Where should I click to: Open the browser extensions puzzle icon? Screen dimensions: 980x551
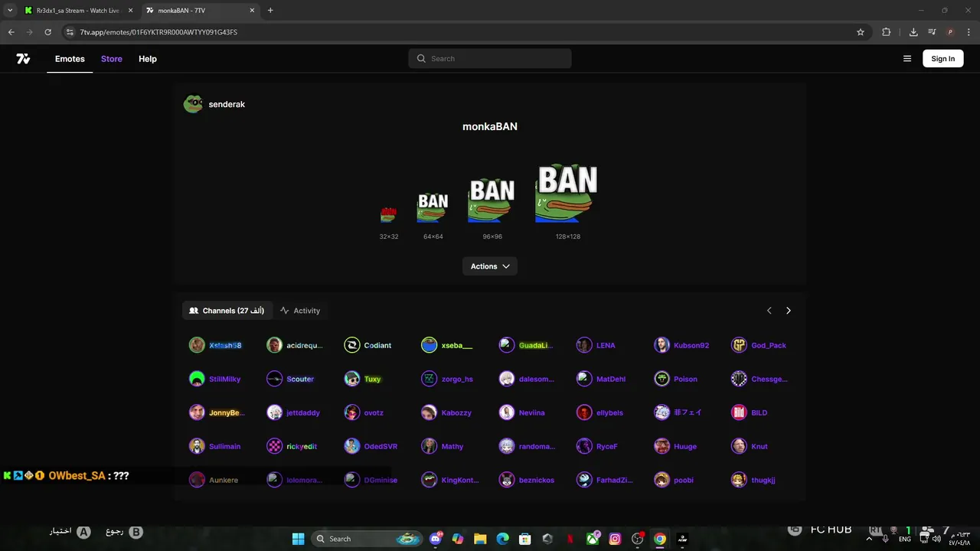tap(887, 32)
